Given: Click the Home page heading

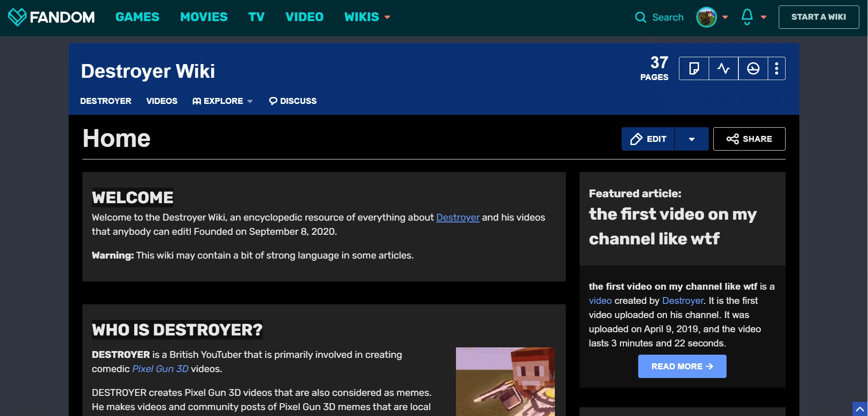Looking at the screenshot, I should point(117,138).
